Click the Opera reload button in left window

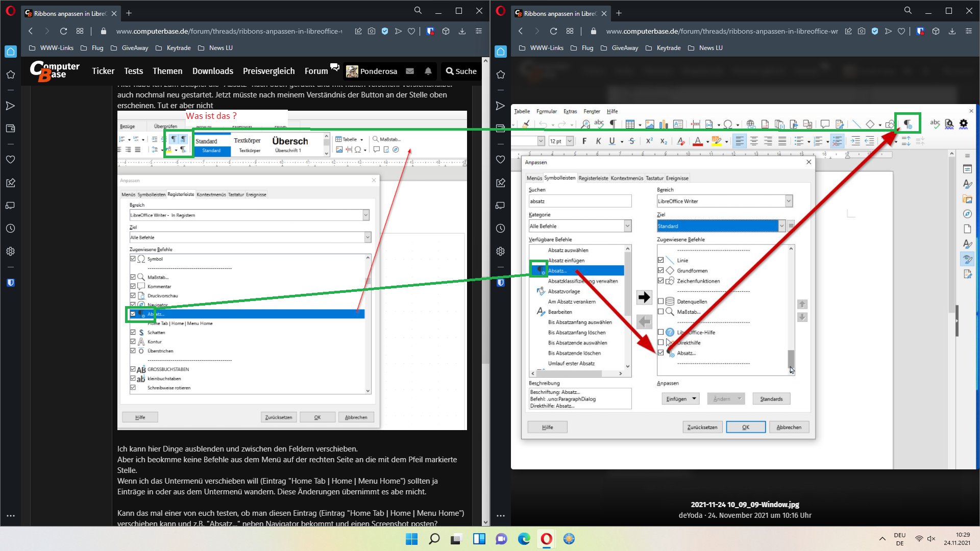[63, 31]
